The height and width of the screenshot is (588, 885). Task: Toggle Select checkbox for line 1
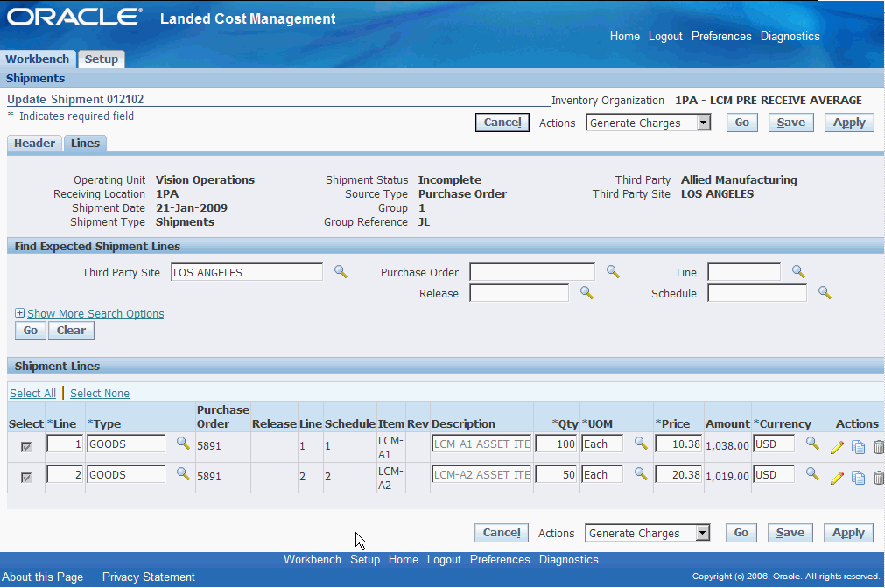26,447
